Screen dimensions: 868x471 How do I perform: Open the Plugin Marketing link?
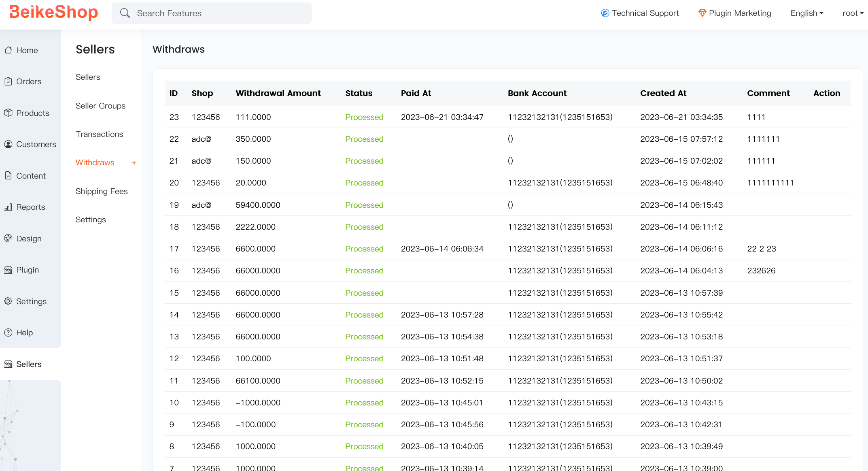(740, 13)
